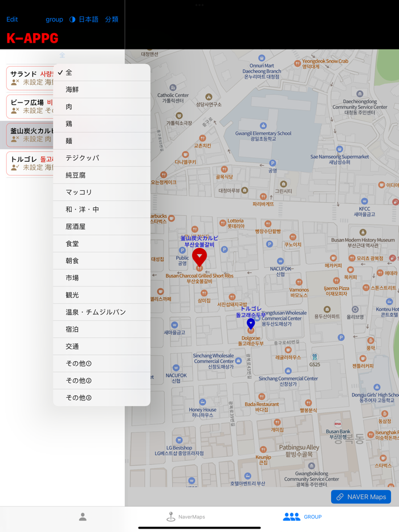This screenshot has height=532, width=399.
Task: Select the 釜山炭火カルビ list entry
Action: (27, 135)
